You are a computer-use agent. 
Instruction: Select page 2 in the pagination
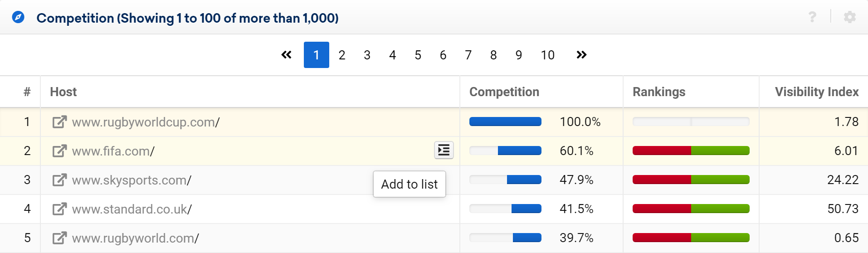click(x=342, y=55)
